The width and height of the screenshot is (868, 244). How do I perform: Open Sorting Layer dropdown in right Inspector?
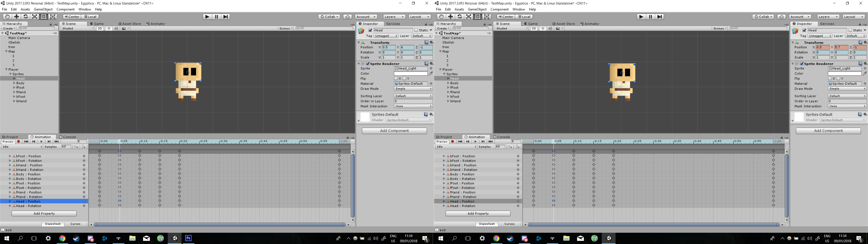(847, 96)
